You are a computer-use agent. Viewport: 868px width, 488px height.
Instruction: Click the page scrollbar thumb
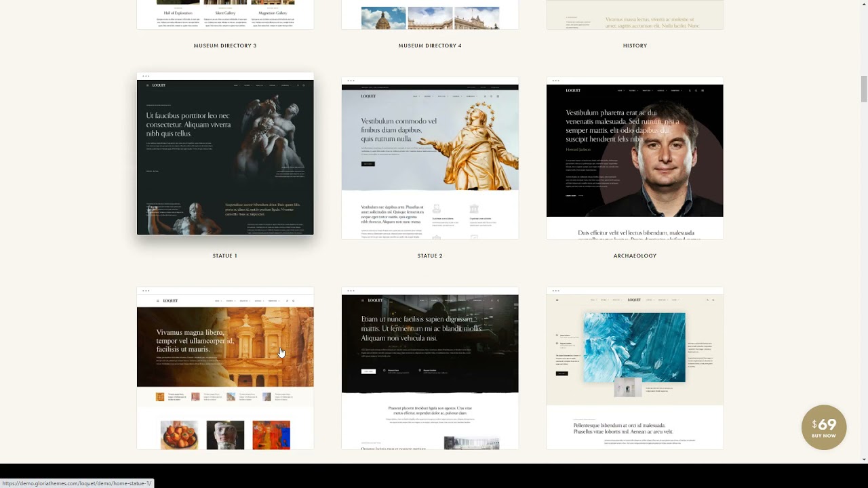click(x=864, y=89)
